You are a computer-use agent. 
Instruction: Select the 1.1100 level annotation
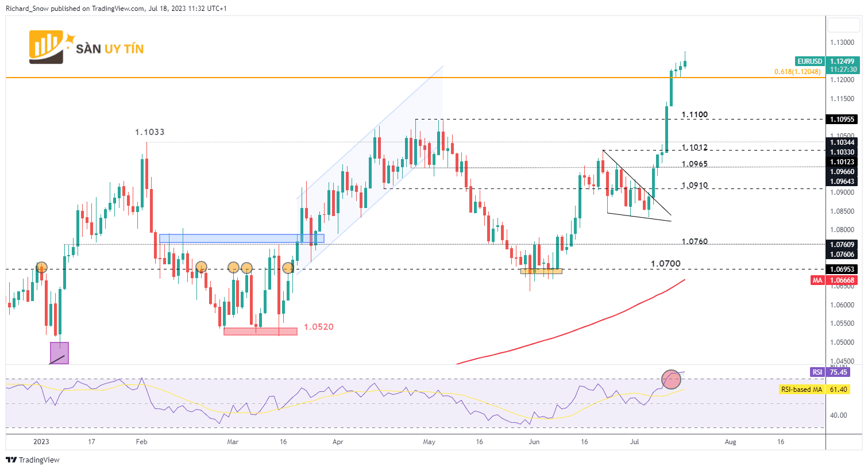coord(695,114)
